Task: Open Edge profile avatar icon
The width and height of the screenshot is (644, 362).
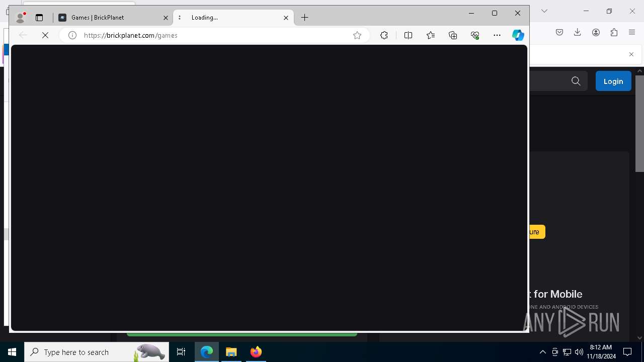Action: point(20,18)
